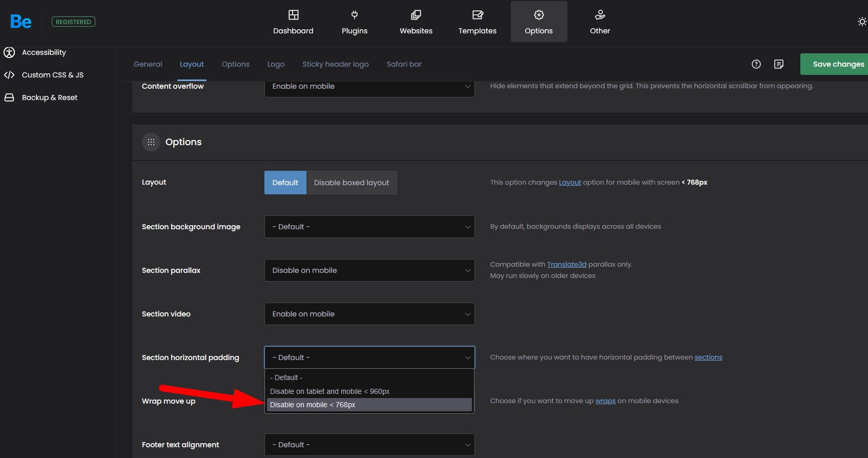Click the Wrap move up label
Image resolution: width=868 pixels, height=458 pixels.
coord(169,401)
